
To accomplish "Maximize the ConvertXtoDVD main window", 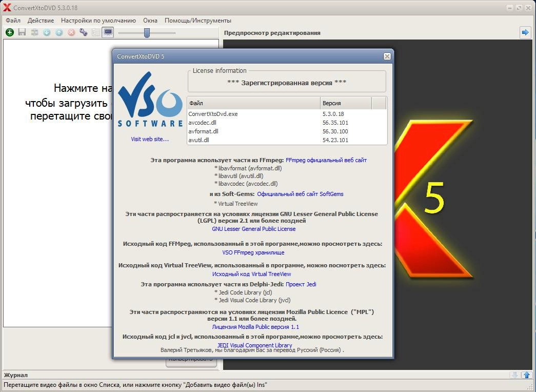I will coord(519,8).
